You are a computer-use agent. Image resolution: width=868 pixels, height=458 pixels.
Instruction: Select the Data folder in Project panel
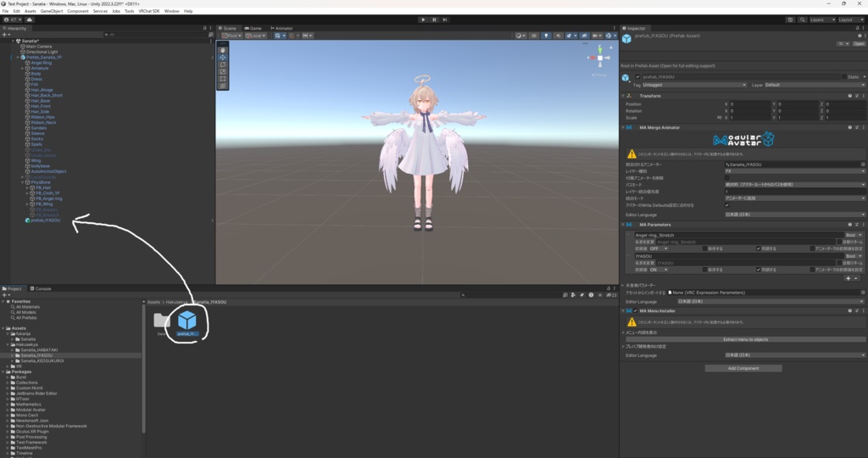pos(162,323)
